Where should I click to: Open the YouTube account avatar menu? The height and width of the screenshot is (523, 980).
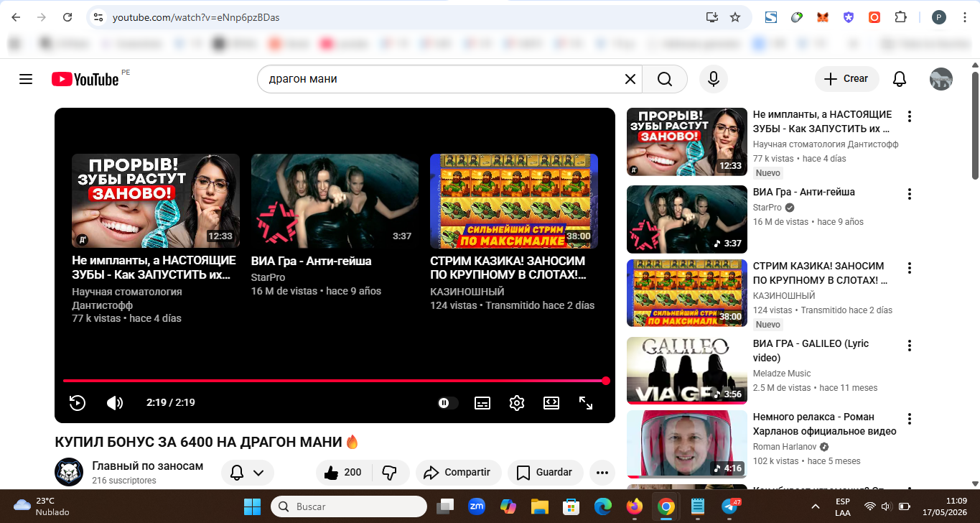[941, 79]
